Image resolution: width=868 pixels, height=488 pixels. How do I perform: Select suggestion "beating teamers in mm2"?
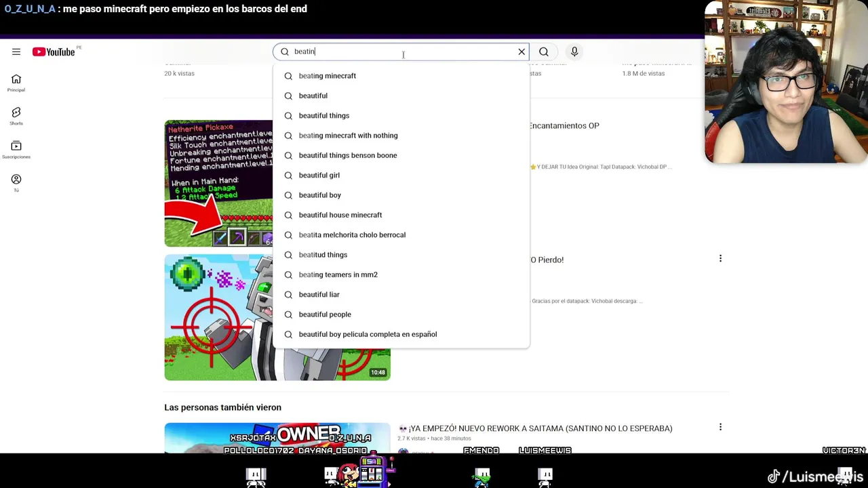401,274
